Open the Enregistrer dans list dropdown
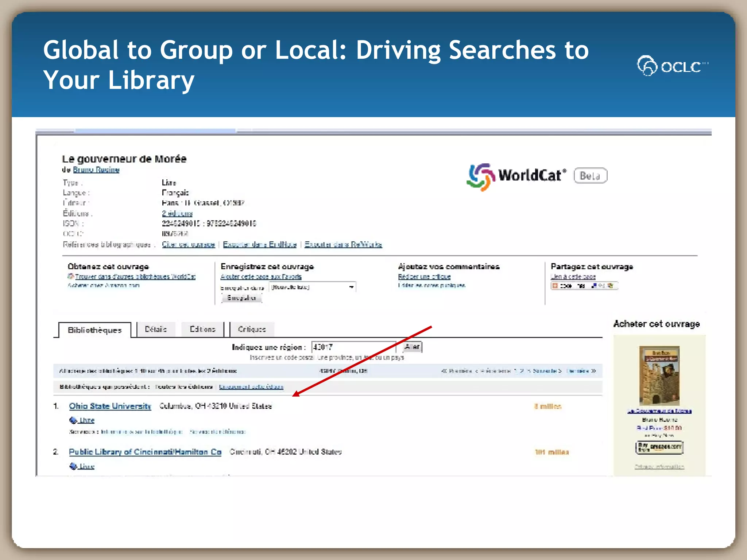 (313, 287)
